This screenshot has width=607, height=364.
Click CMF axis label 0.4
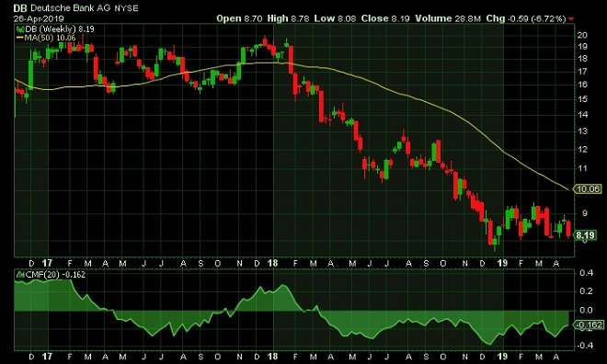(587, 273)
